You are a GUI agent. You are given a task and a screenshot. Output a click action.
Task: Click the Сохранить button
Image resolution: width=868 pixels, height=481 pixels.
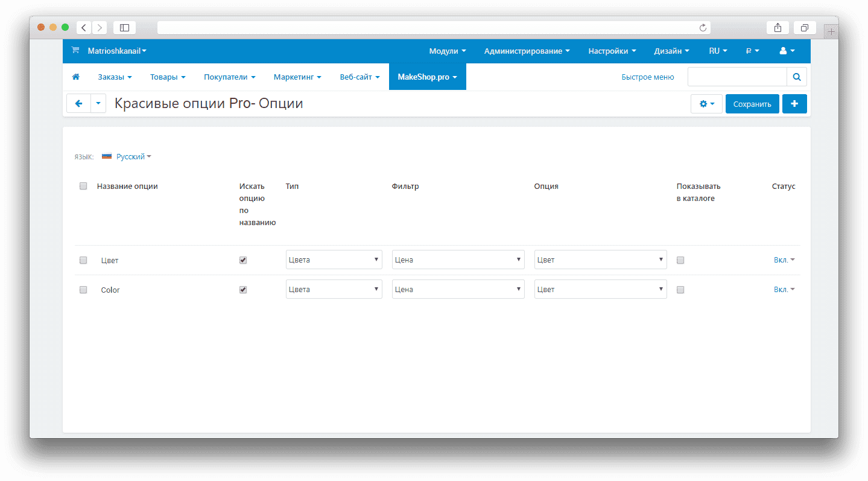click(x=752, y=104)
